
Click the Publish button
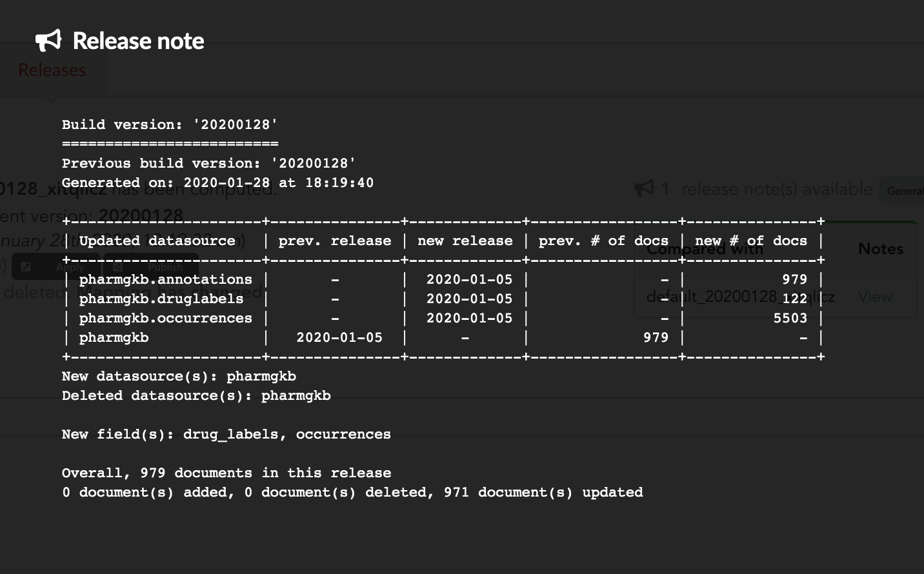[x=152, y=266]
